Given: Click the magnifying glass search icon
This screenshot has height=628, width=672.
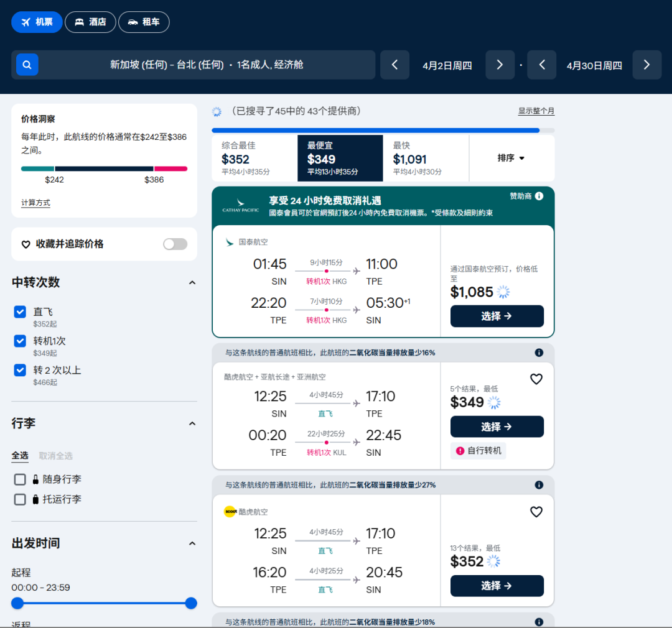Looking at the screenshot, I should (27, 65).
